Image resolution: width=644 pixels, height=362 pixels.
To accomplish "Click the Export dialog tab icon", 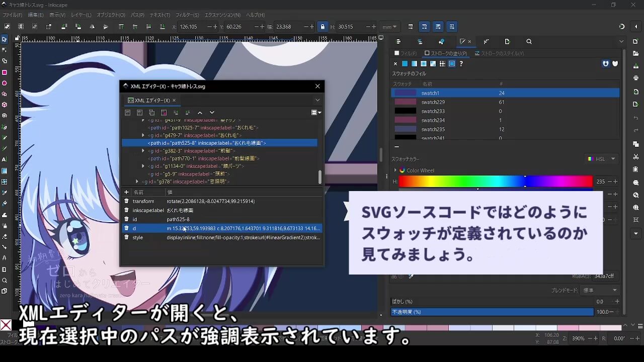I will [x=507, y=42].
